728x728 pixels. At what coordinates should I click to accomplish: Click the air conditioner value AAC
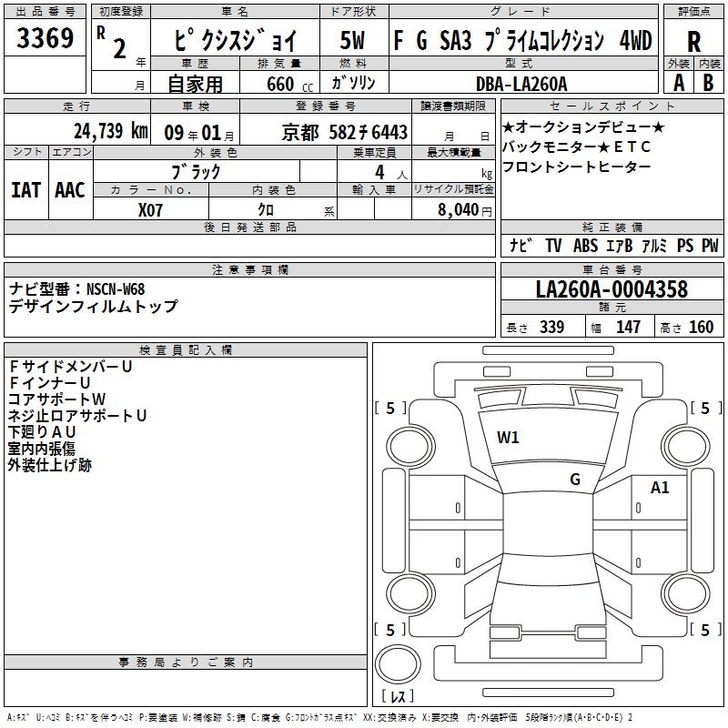click(70, 190)
